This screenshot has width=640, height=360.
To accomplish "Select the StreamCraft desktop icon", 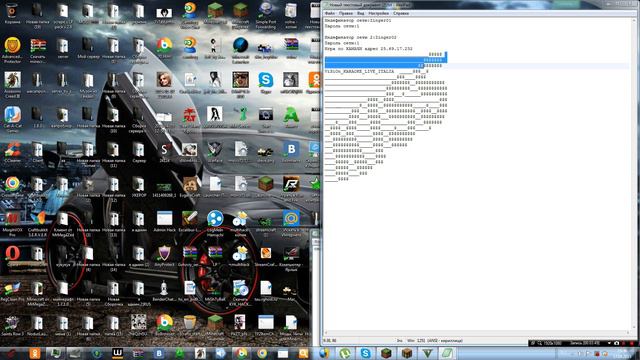I will coord(266,256).
